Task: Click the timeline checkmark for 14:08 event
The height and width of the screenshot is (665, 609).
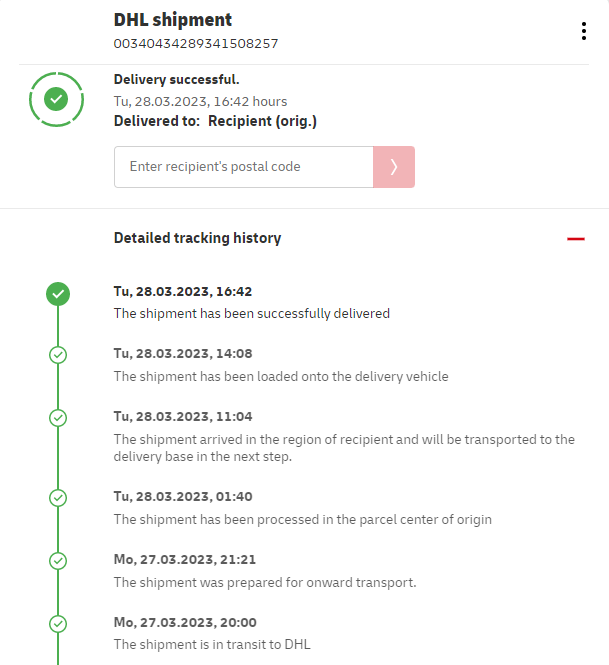Action: pos(58,355)
